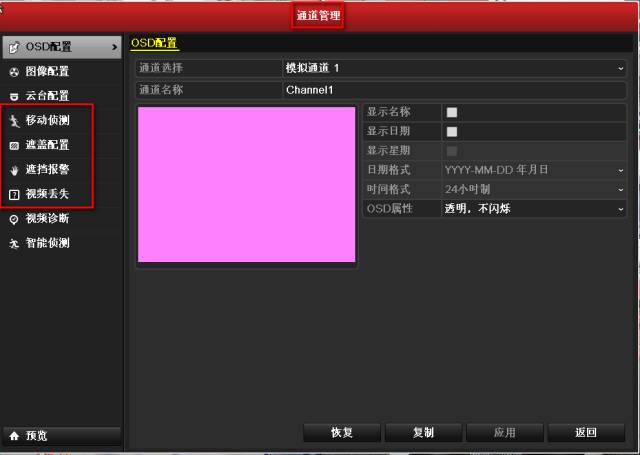This screenshot has width=640, height=455.
Task: Click the 视频诊断 icon in sidebar
Action: [14, 219]
